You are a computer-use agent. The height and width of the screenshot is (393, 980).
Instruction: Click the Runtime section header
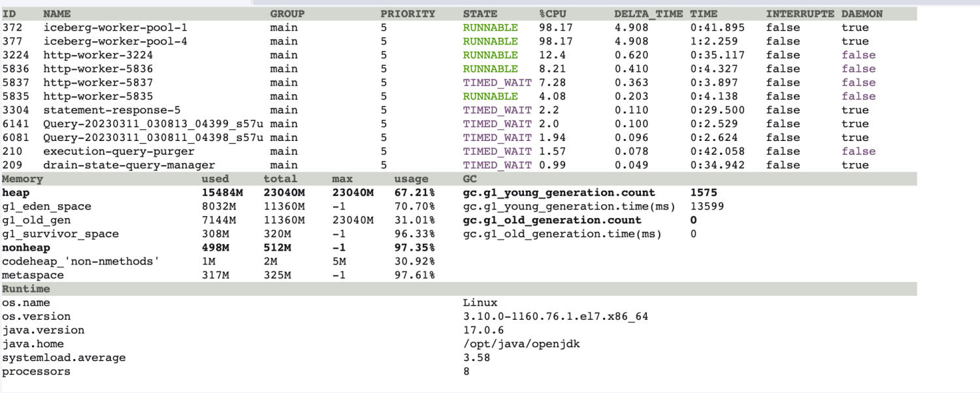tap(26, 289)
